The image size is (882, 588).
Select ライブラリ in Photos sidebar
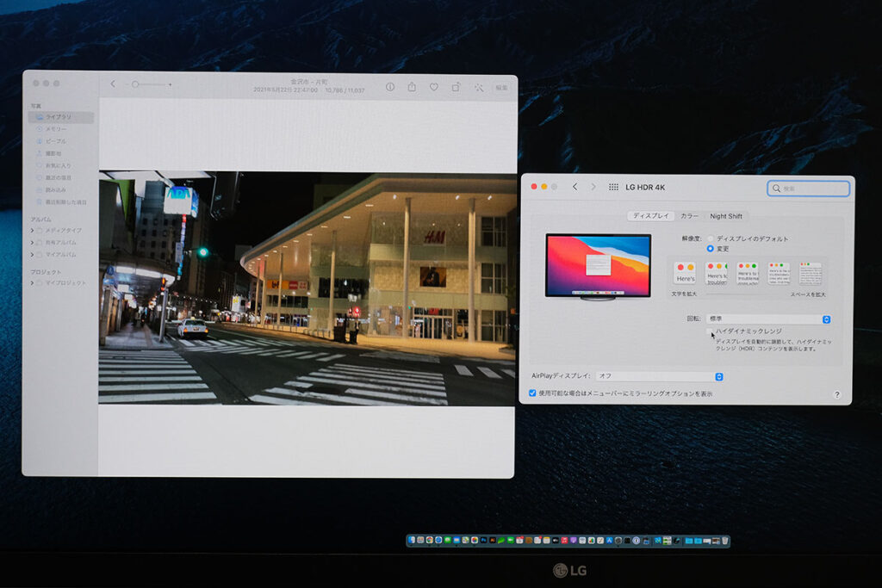(61, 117)
